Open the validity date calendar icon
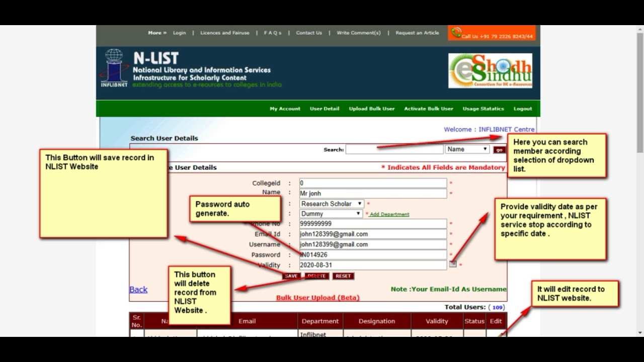The height and width of the screenshot is (362, 644). [453, 264]
